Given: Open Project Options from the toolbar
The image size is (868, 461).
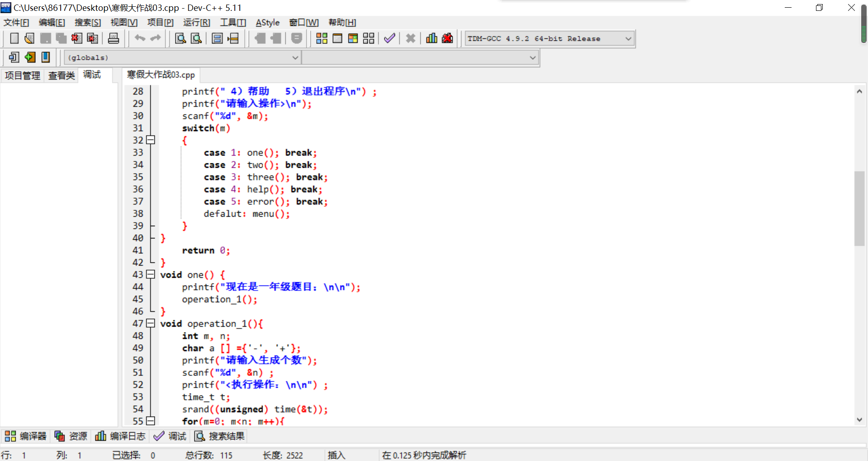Looking at the screenshot, I should (297, 38).
